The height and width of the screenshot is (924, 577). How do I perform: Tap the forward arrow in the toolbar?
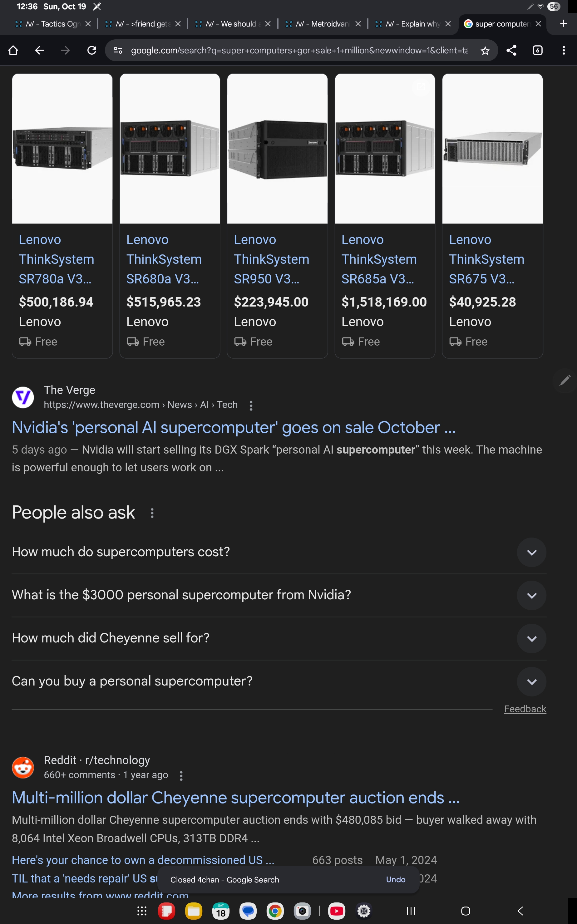(66, 50)
